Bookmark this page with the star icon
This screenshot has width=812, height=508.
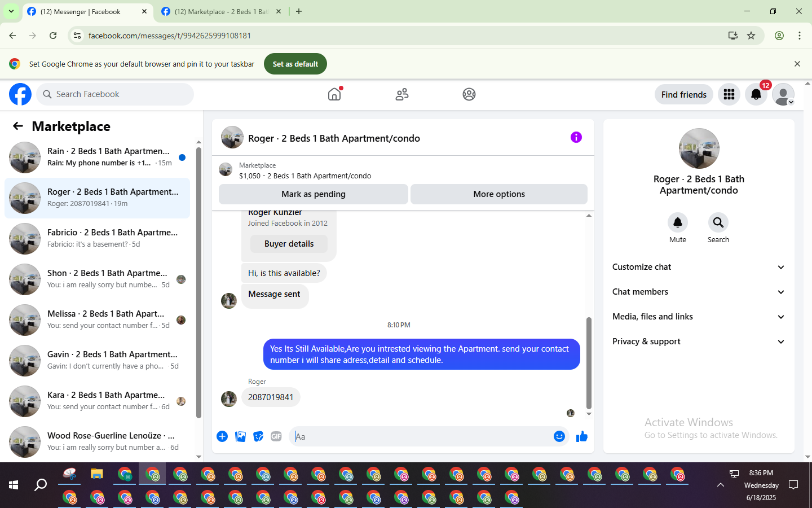click(751, 36)
